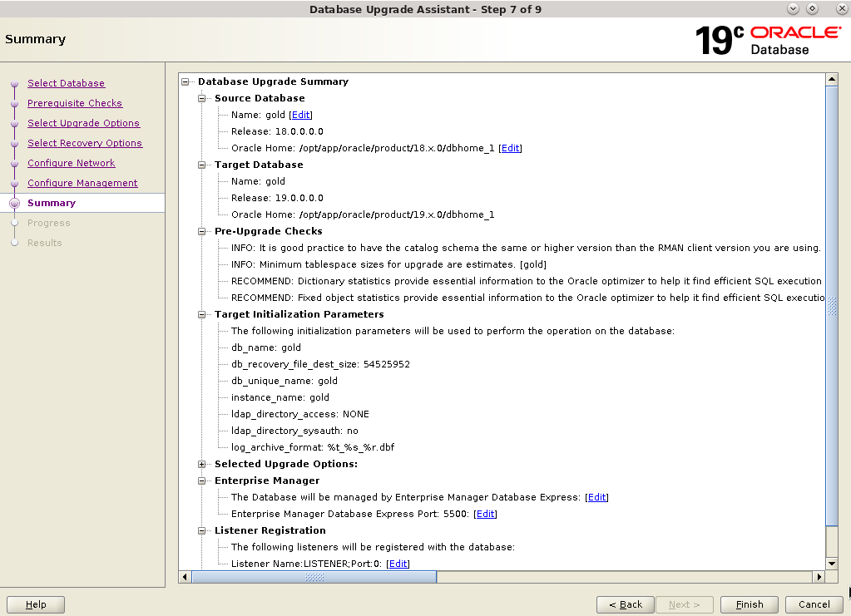Expand the Selected Upgrade Options section

201,464
